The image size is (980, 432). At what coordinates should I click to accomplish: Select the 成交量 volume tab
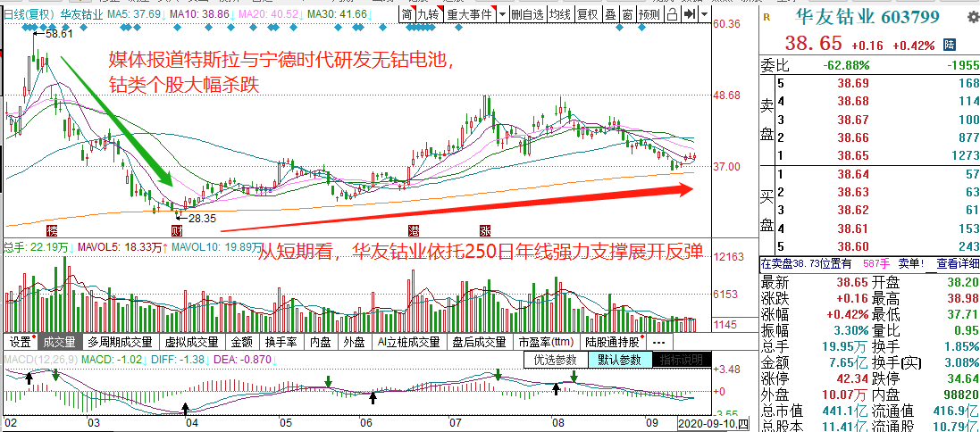click(59, 342)
